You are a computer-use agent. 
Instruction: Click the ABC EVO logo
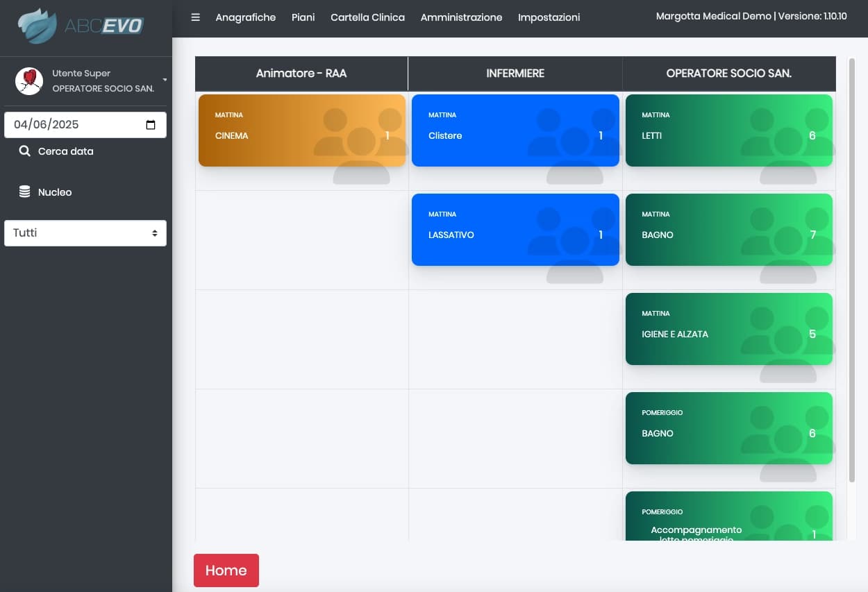click(x=81, y=26)
